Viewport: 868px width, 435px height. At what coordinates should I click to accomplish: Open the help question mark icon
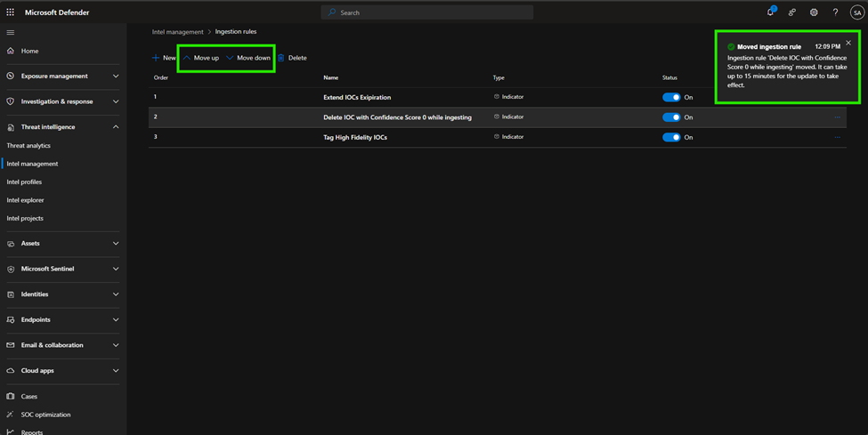(x=835, y=12)
